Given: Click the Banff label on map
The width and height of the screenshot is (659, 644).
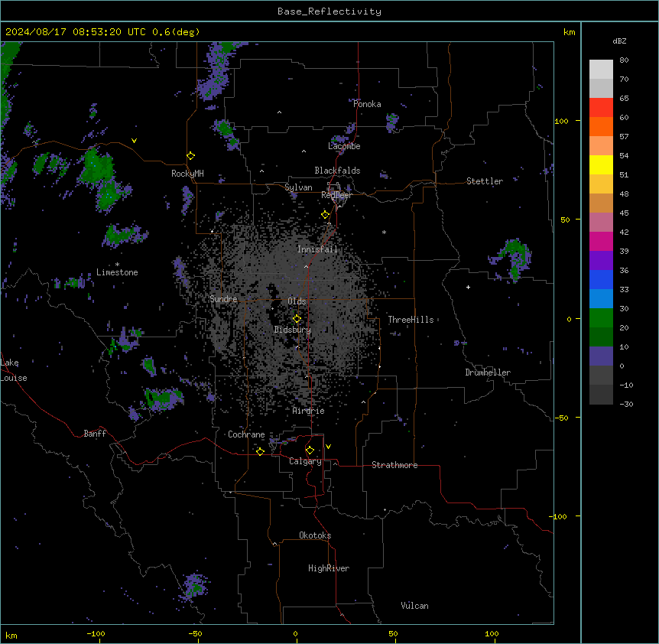Looking at the screenshot, I should (x=95, y=434).
